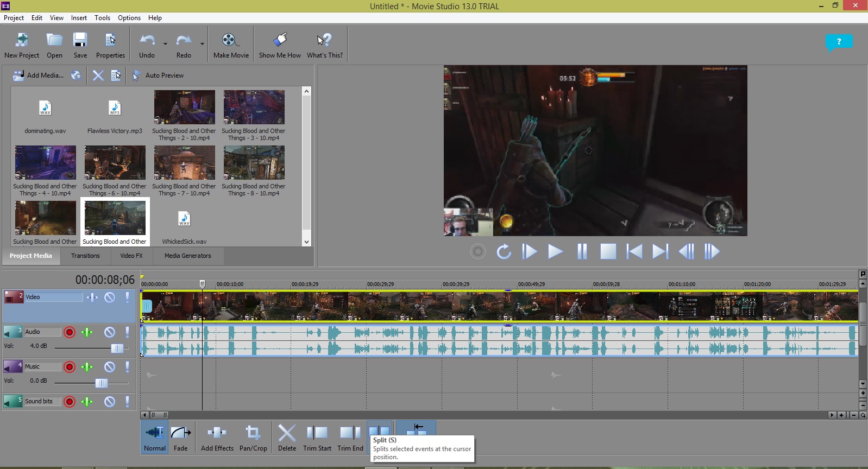Viewport: 868px width, 469px height.
Task: Click the Record button under the preview
Action: click(477, 251)
